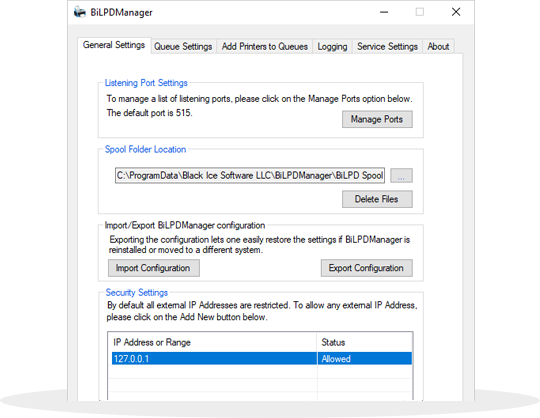Click the Manage Ports button
Viewport: 540px width, 418px height.
click(x=377, y=119)
